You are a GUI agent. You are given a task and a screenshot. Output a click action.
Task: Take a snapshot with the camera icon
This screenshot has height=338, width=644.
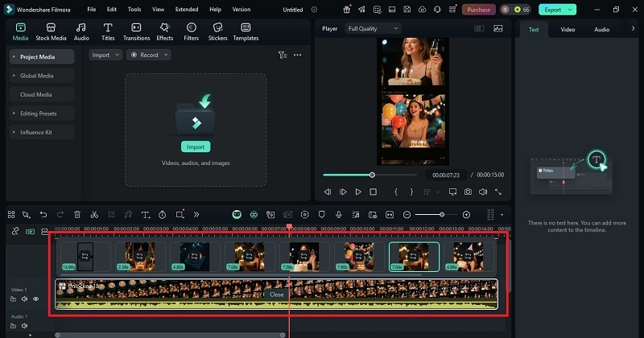pos(468,192)
